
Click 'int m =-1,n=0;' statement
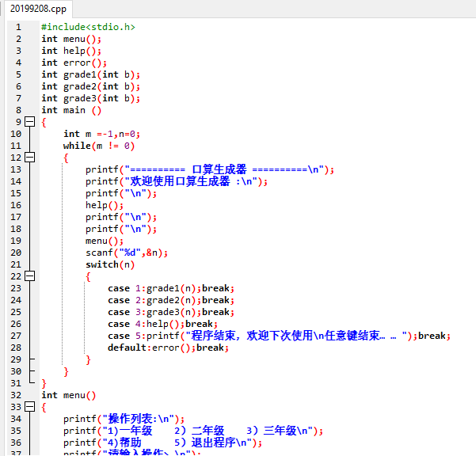point(101,134)
